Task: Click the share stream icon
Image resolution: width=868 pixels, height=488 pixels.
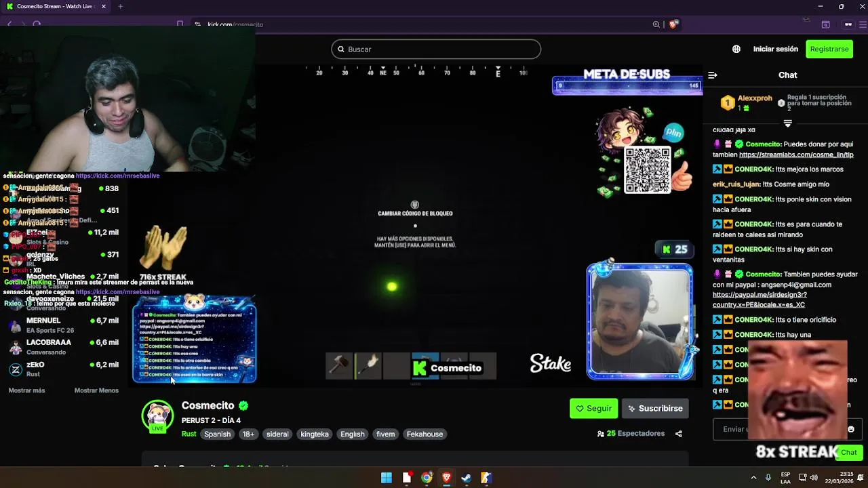Action: 678,434
